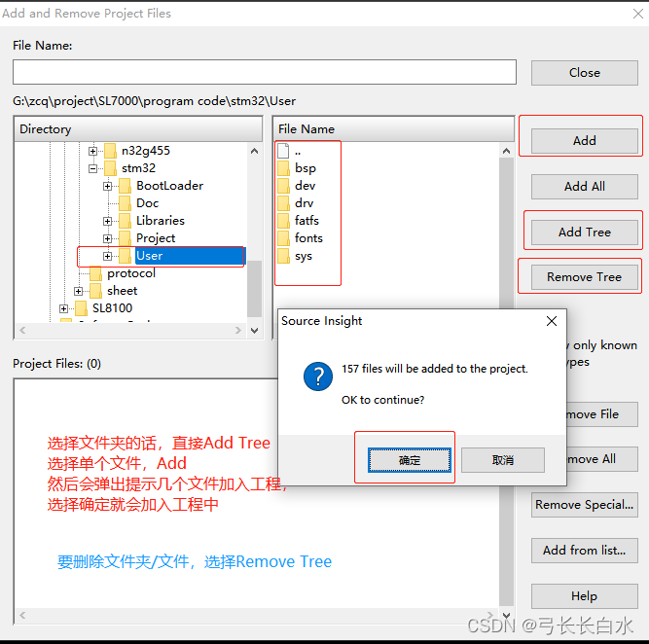Select 'BootLoader' in the directory tree
The width and height of the screenshot is (649, 644).
[x=169, y=186]
